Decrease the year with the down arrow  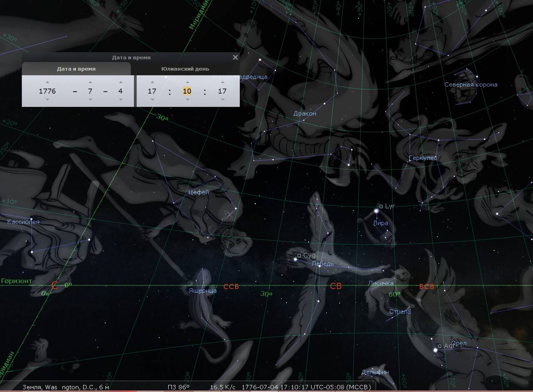pyautogui.click(x=47, y=99)
